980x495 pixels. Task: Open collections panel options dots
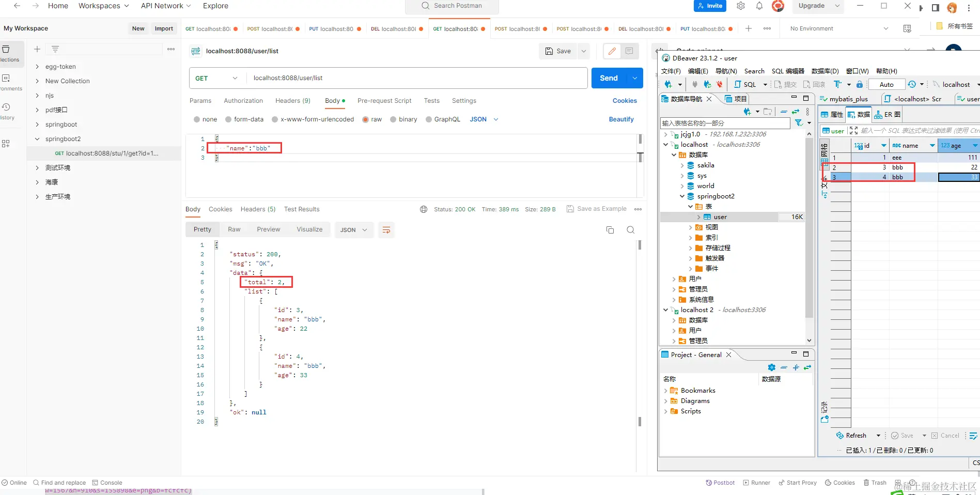(171, 49)
